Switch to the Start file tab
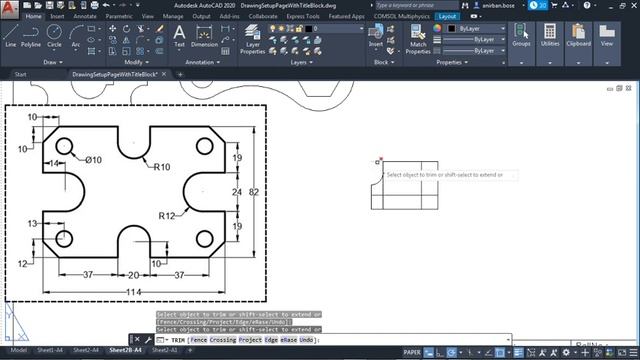 coord(20,74)
